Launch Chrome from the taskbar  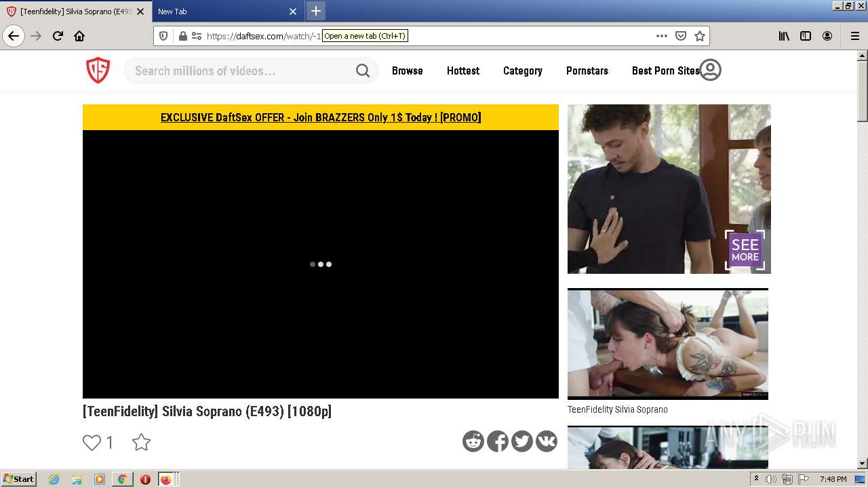(x=122, y=479)
